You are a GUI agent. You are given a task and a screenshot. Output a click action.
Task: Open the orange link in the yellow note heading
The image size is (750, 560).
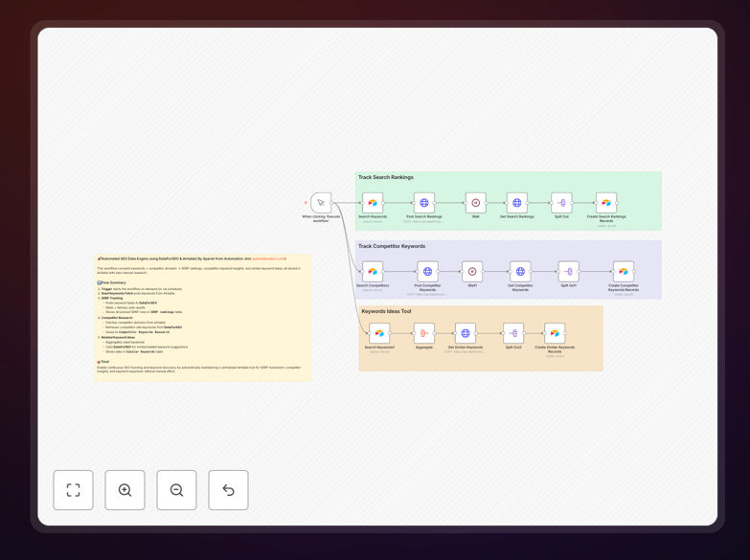click(x=269, y=258)
